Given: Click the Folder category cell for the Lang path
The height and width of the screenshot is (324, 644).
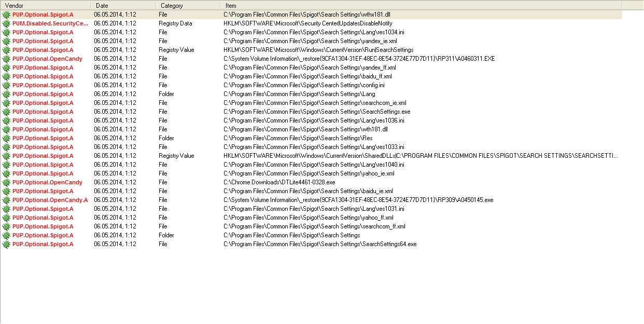Looking at the screenshot, I should [166, 94].
